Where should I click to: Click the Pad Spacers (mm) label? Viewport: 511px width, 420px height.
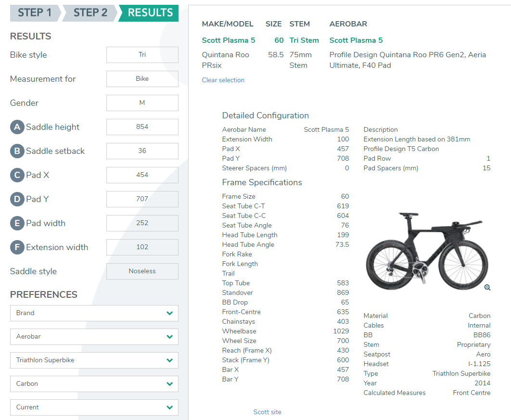click(391, 168)
